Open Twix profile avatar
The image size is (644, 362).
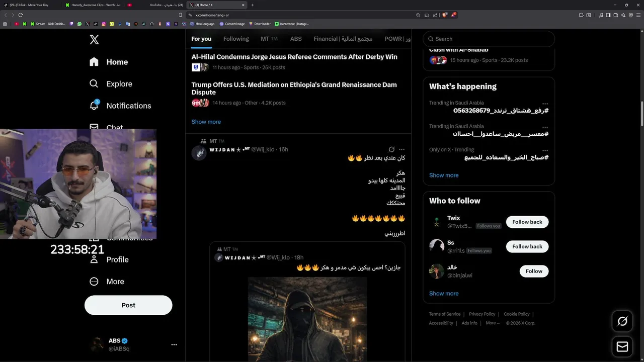coord(437,222)
